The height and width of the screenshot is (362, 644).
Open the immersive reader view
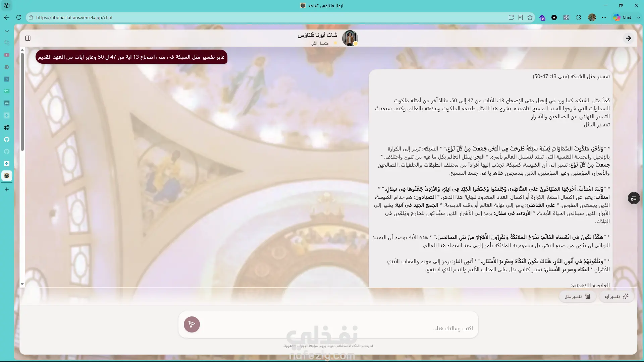pos(521,17)
